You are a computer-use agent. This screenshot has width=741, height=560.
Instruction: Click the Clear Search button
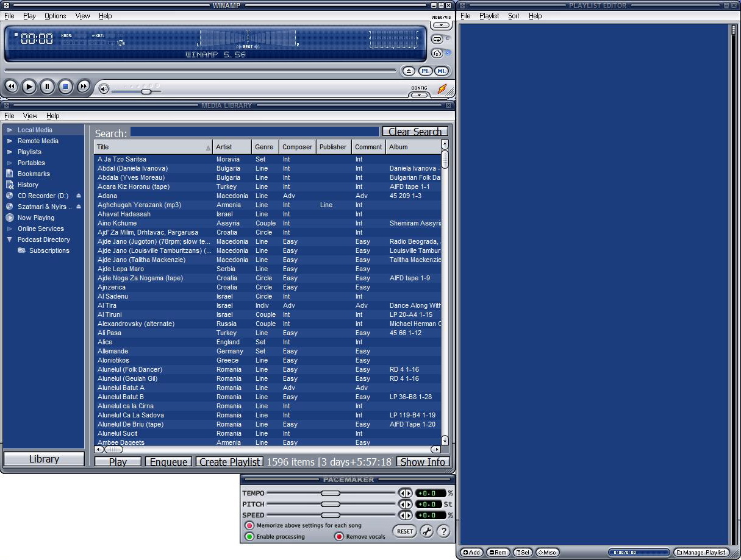415,131
